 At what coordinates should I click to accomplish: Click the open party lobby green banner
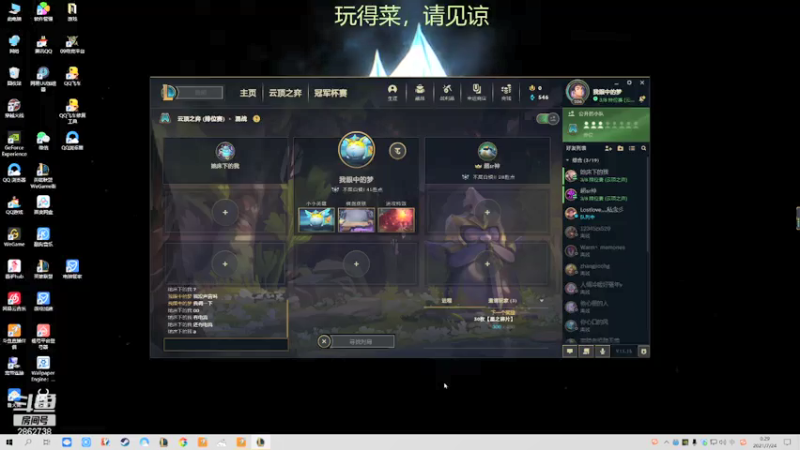[x=606, y=124]
